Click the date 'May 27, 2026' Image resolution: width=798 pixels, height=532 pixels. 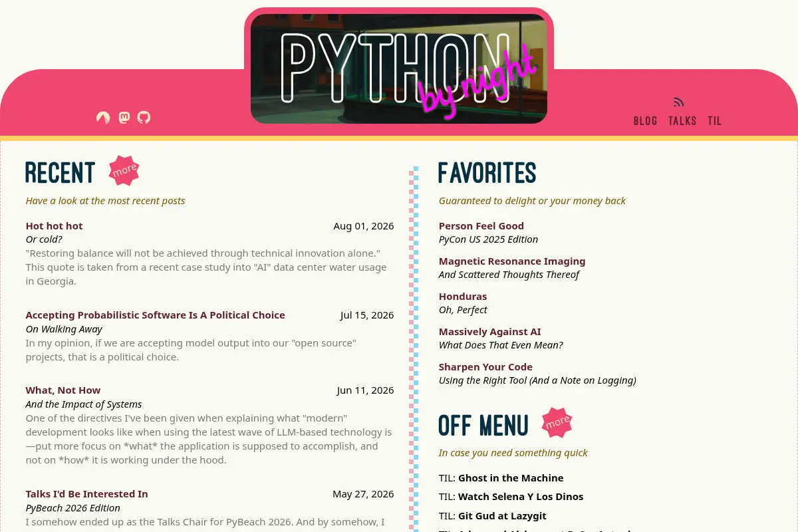(363, 494)
